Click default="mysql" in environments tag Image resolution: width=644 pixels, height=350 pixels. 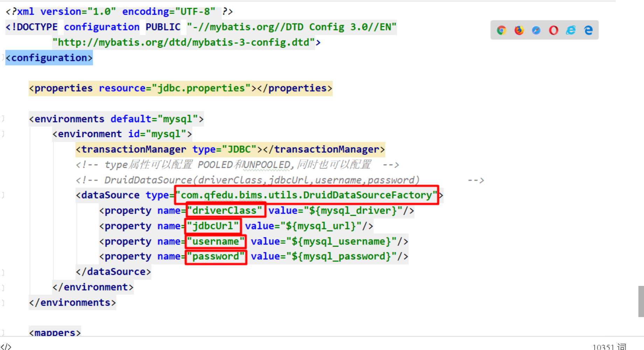154,119
